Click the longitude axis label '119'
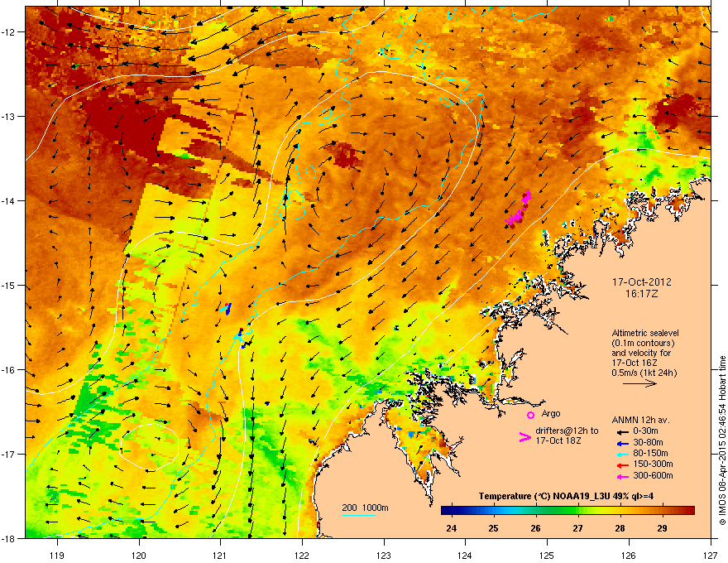The height and width of the screenshot is (563, 728). click(x=57, y=556)
